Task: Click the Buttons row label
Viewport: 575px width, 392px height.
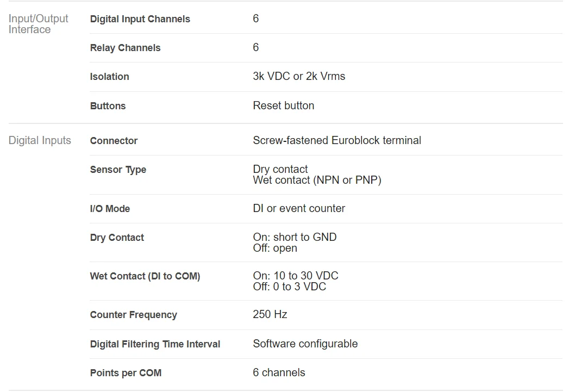Action: click(108, 106)
